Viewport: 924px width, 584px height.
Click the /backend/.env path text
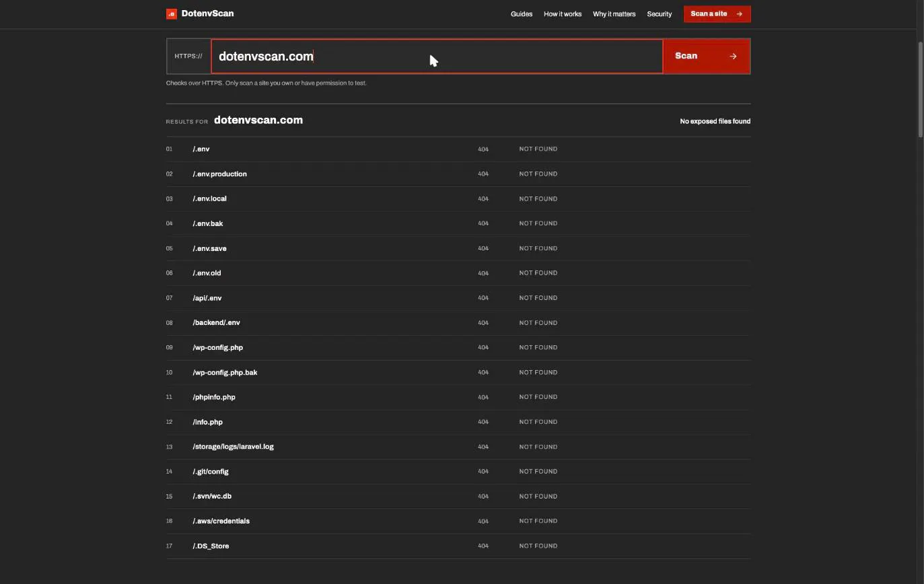coord(216,323)
